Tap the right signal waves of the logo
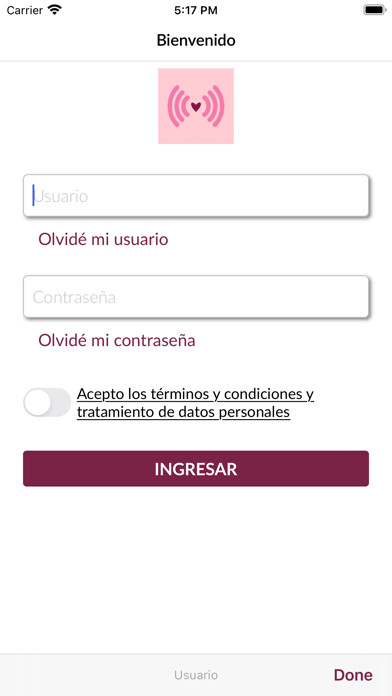This screenshot has height=696, width=392. pyautogui.click(x=213, y=106)
